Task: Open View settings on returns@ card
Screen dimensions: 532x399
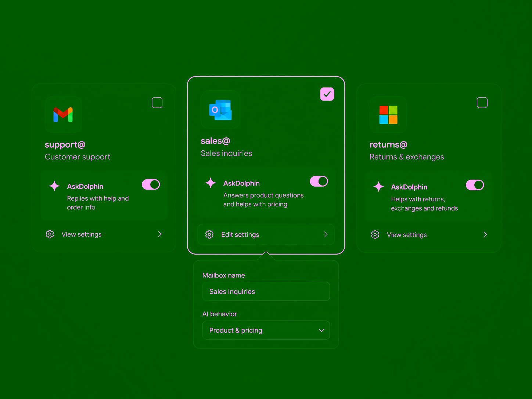Action: coord(429,235)
